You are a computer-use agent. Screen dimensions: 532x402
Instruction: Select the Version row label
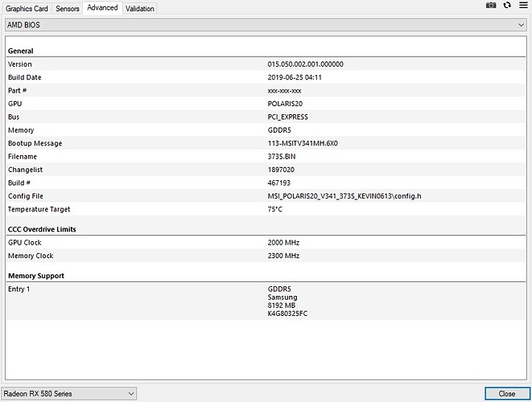[19, 64]
